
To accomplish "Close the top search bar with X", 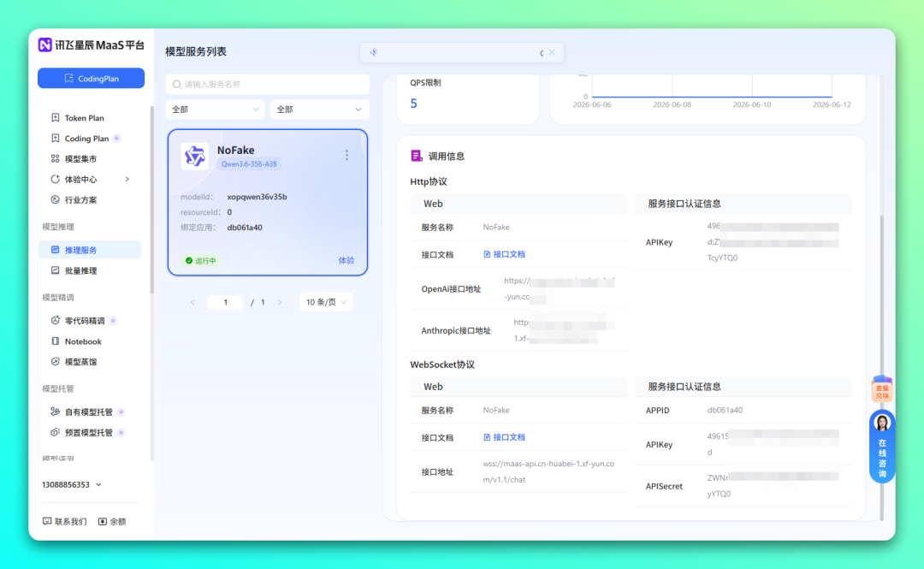I will pos(552,52).
